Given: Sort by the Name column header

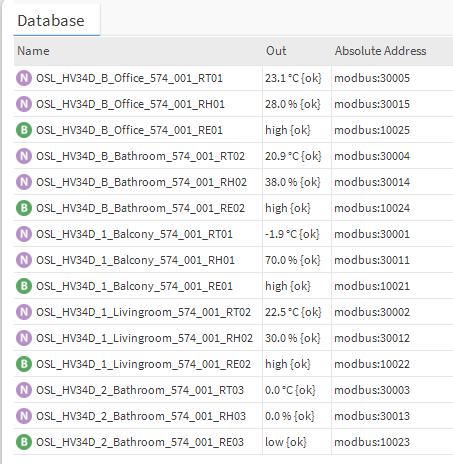Looking at the screenshot, I should (x=33, y=51).
